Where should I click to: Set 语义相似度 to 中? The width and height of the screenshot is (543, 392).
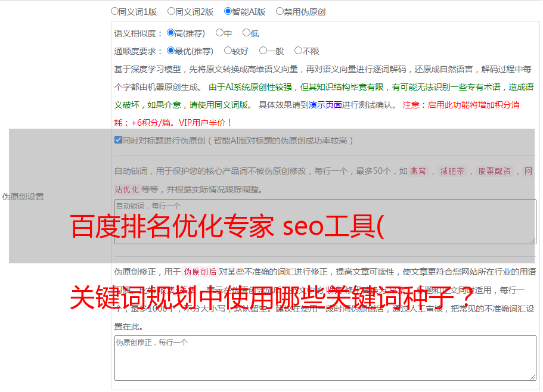pos(219,33)
